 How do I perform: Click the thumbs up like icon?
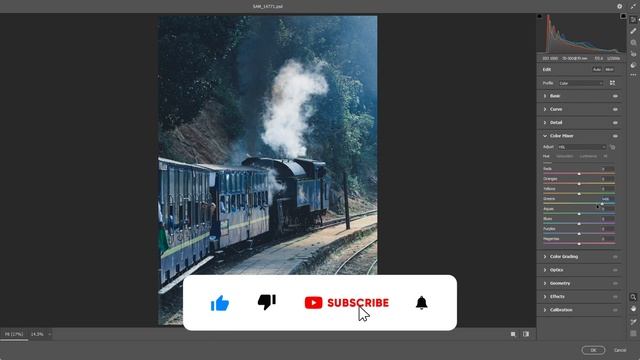220,303
